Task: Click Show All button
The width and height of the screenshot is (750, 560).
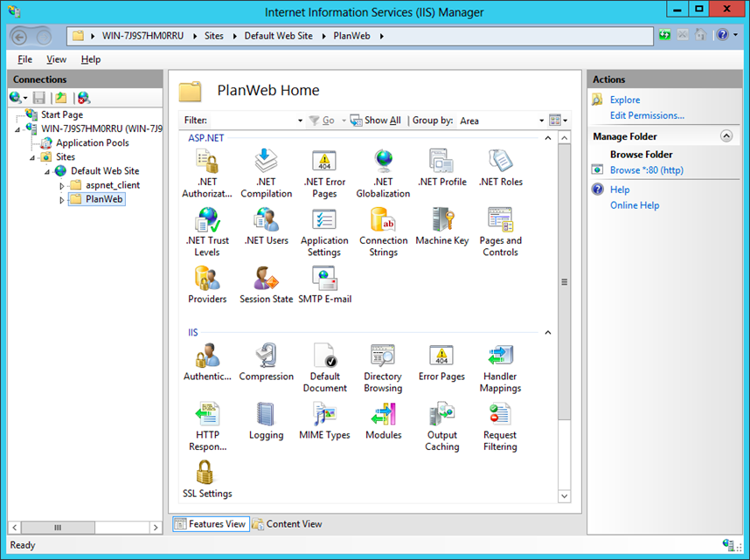Action: click(376, 121)
